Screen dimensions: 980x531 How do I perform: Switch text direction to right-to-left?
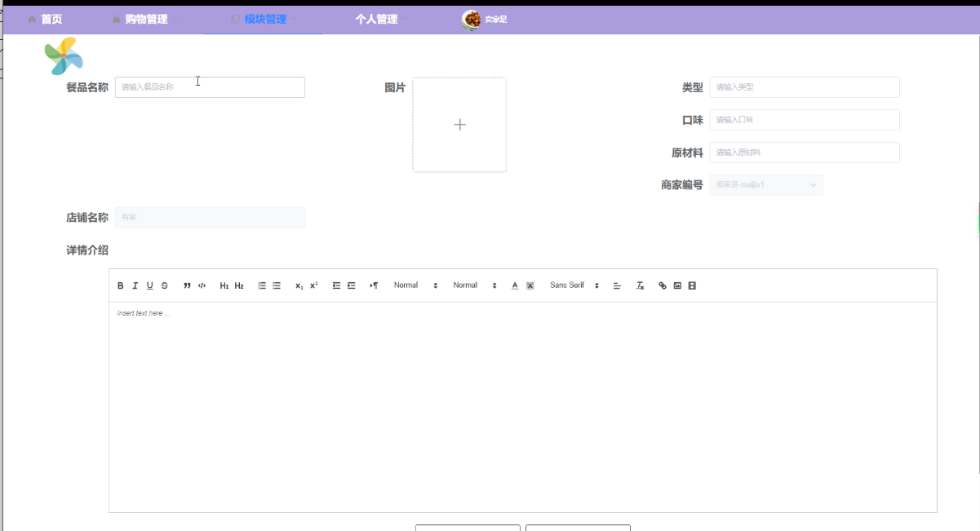click(374, 285)
